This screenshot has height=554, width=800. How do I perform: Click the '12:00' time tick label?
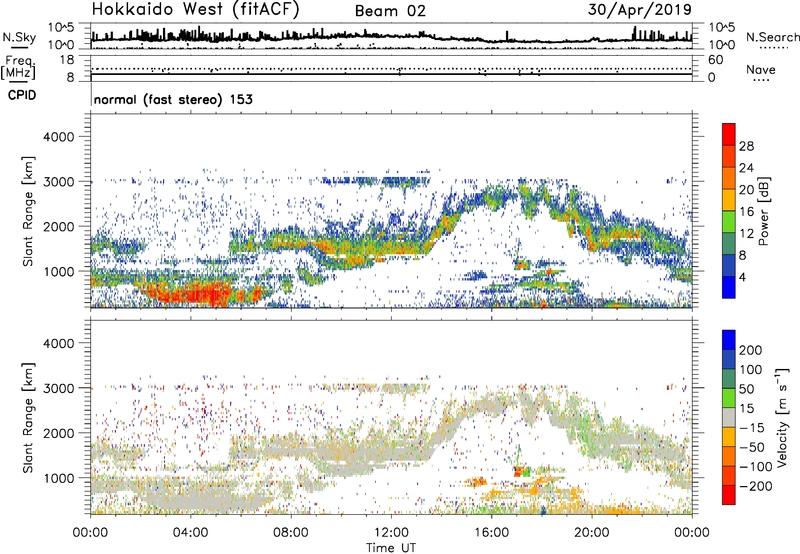point(391,533)
